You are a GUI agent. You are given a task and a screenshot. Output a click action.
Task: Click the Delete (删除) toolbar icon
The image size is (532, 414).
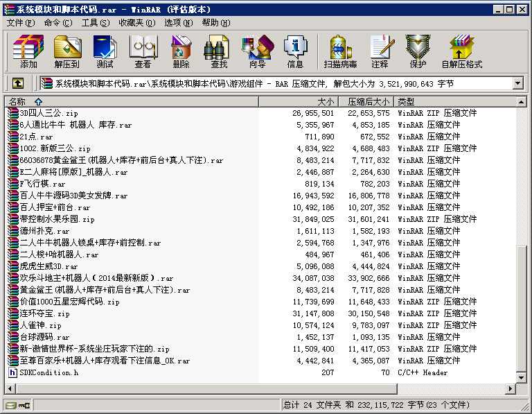[181, 51]
